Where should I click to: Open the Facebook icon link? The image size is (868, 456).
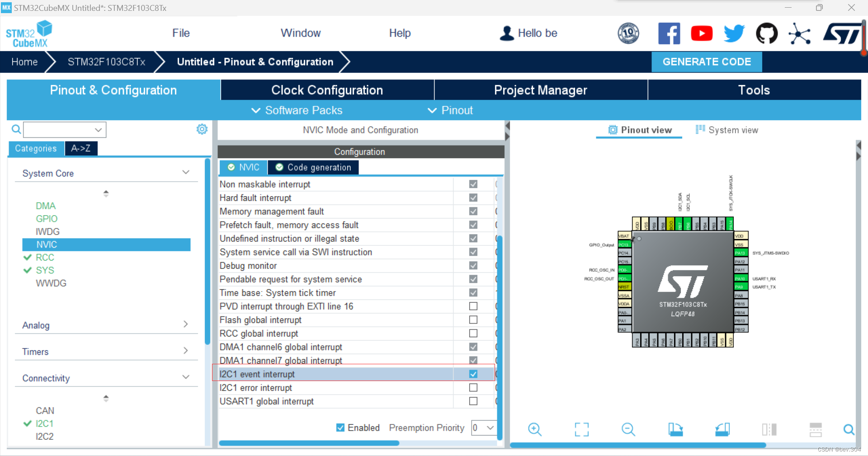pyautogui.click(x=669, y=33)
